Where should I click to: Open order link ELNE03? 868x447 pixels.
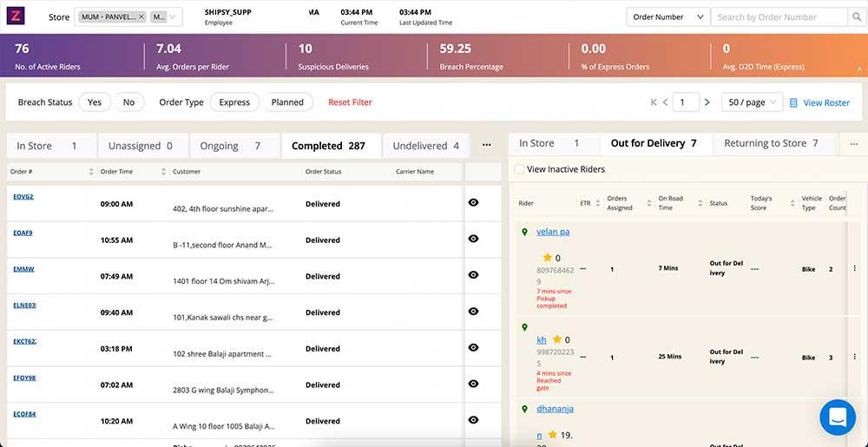pos(24,306)
